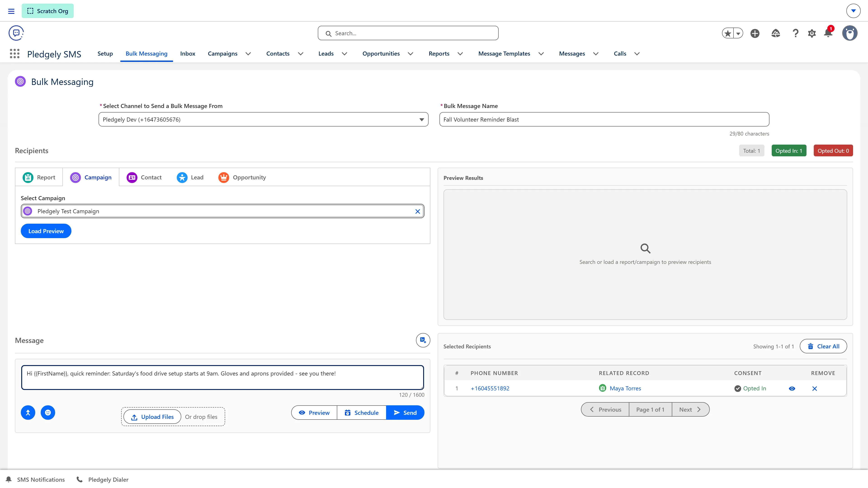Open the Trailhead guidance icon
Screen dimensions: 868x488
click(776, 33)
